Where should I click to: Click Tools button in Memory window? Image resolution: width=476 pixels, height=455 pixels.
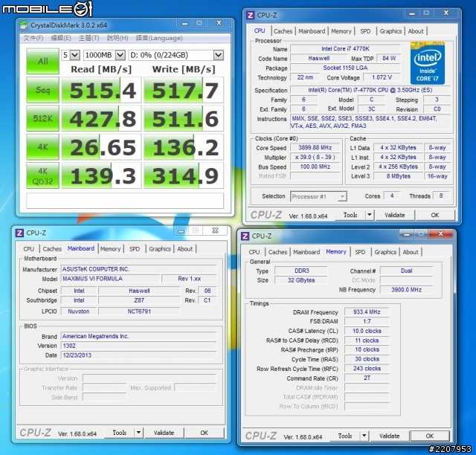pyautogui.click(x=345, y=436)
